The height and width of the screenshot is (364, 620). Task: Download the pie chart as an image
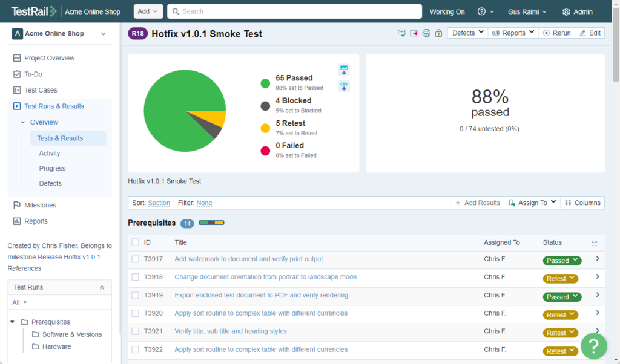point(344,70)
